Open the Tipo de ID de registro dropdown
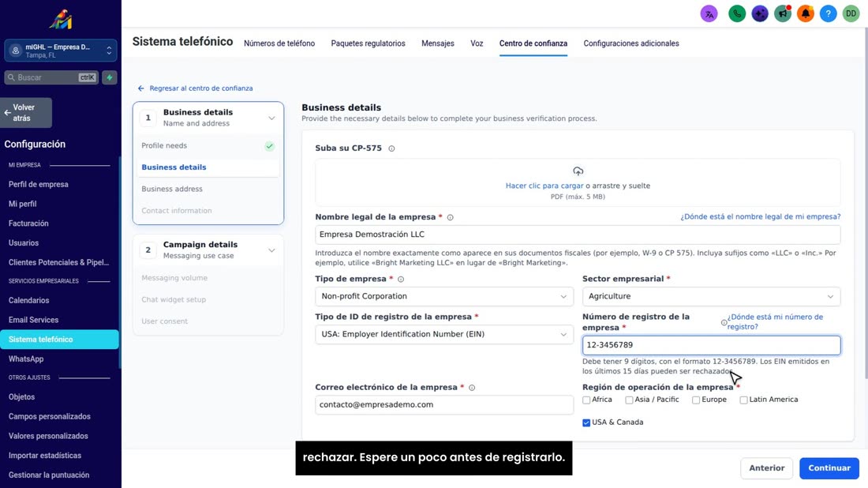The width and height of the screenshot is (868, 488). 444,335
